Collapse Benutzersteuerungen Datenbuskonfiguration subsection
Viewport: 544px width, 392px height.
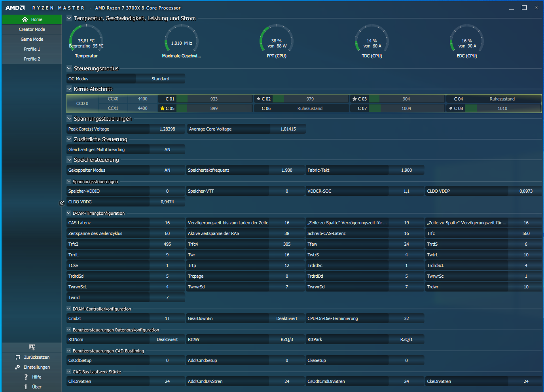click(69, 330)
